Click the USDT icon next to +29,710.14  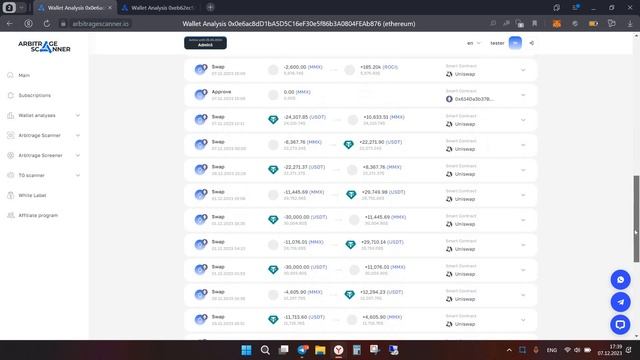coord(351,244)
